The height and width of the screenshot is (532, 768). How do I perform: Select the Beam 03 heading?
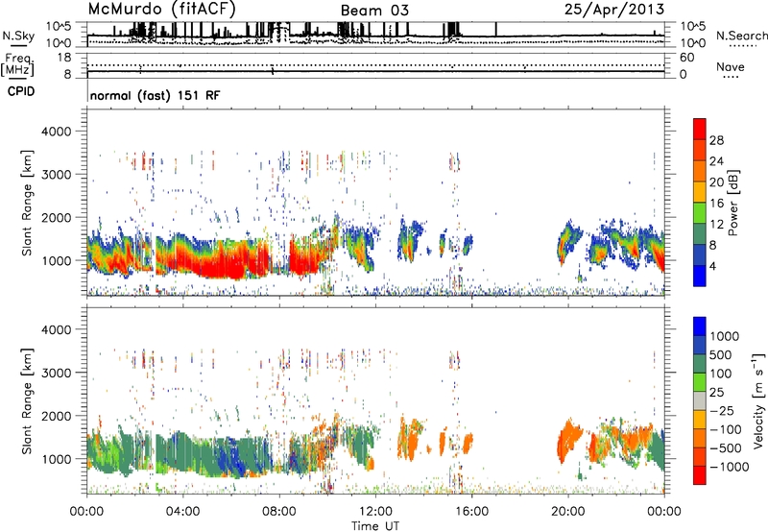coord(374,11)
